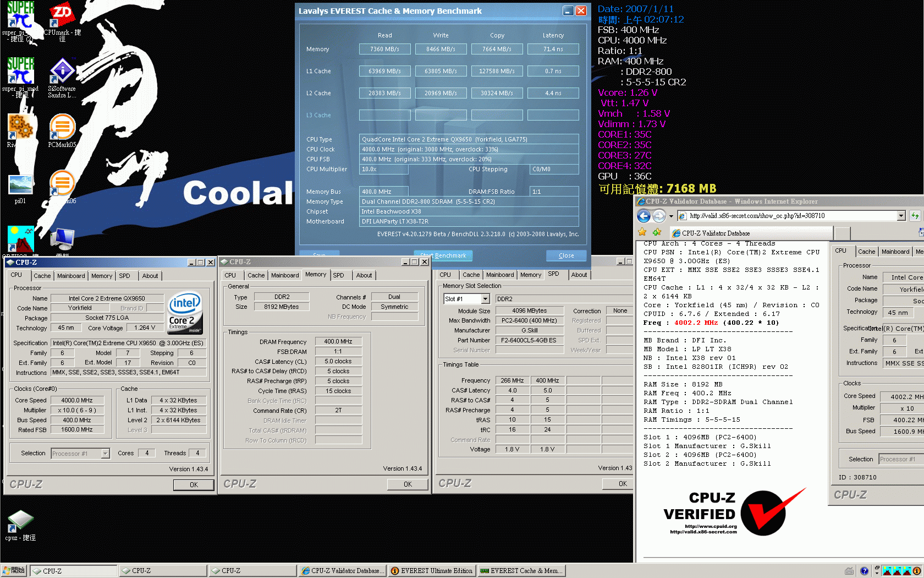Switch to Mainboard tab in first CPU-Z window
Image resolution: width=924 pixels, height=578 pixels.
pos(71,276)
